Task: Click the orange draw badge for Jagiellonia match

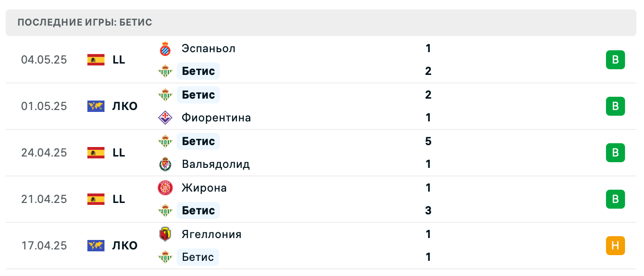Action: pos(615,246)
